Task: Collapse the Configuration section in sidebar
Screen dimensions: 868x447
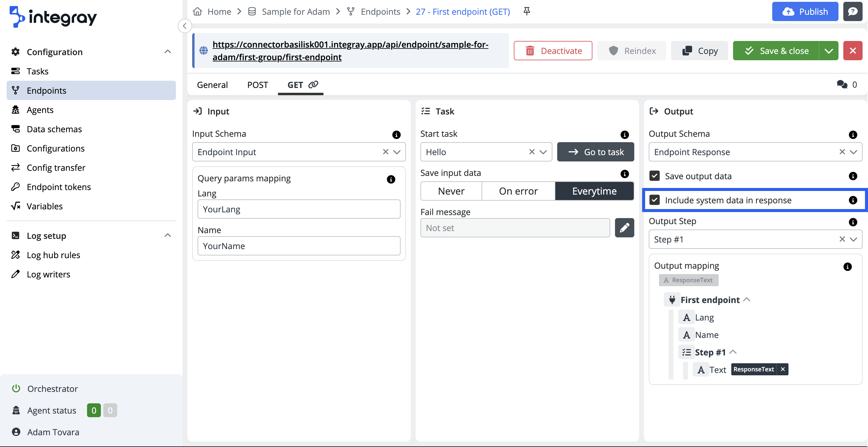Action: (167, 52)
